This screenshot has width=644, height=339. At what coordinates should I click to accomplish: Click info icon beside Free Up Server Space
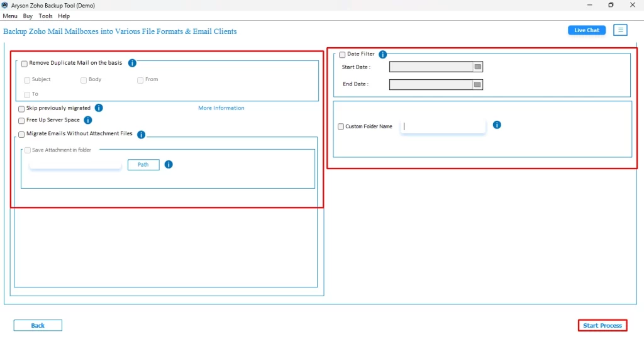tap(88, 120)
